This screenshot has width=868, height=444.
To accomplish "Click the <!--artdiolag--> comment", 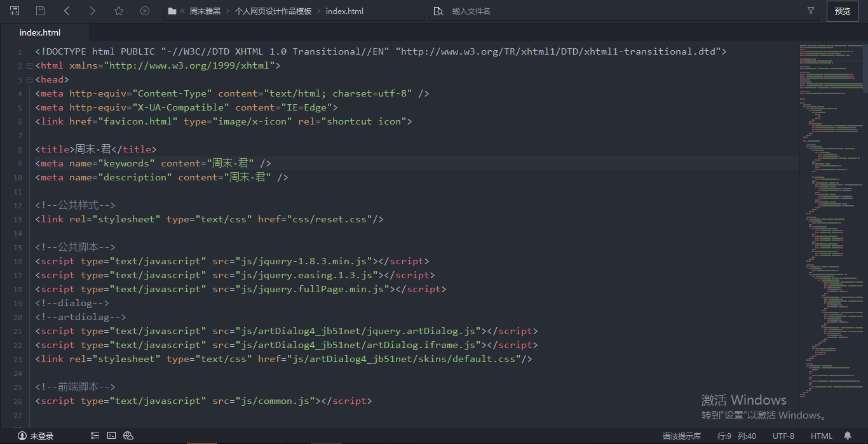I will pyautogui.click(x=81, y=317).
